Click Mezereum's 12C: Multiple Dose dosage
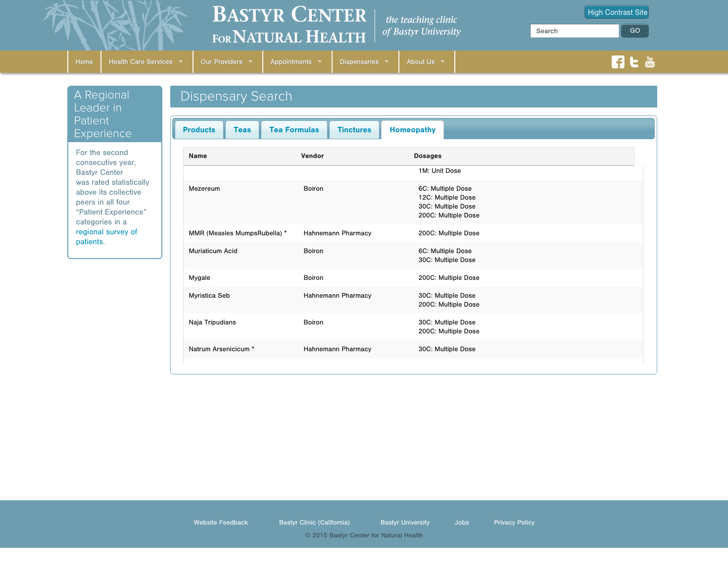Image resolution: width=728 pixels, height=582 pixels. 447,198
